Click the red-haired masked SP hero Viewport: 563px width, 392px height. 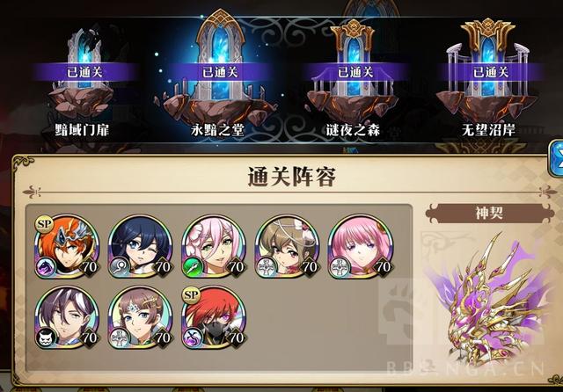(x=214, y=317)
